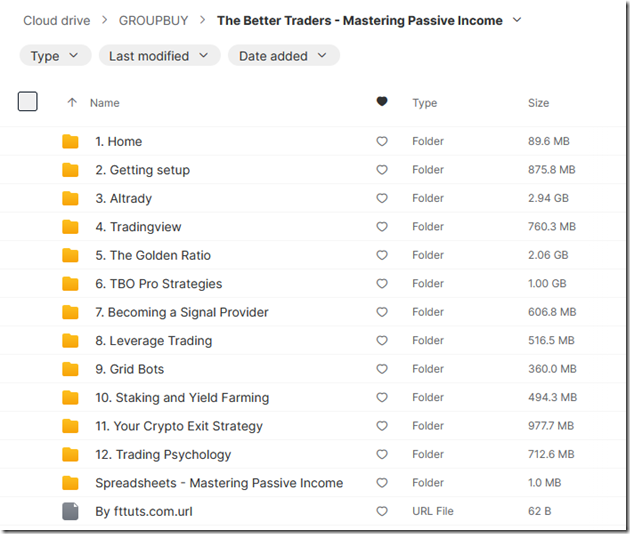This screenshot has height=534, width=630.
Task: Favorite the By fttuts.com.url file
Action: click(x=382, y=511)
